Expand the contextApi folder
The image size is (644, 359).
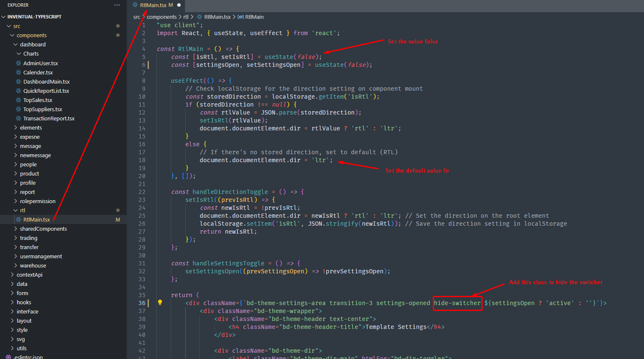pos(12,275)
